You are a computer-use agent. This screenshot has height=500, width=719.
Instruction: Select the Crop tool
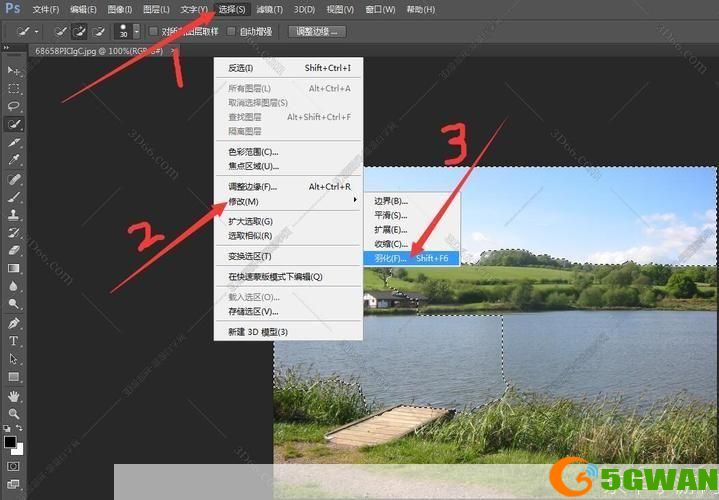click(14, 142)
